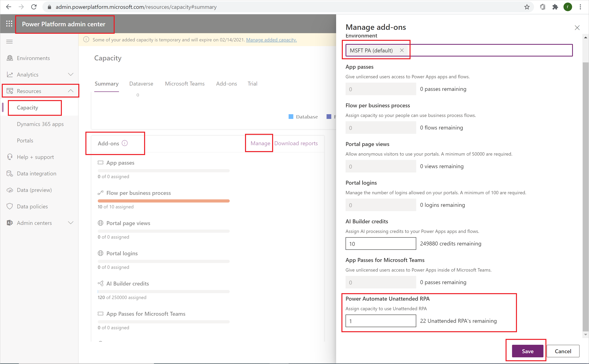Click the hamburger menu icon top-left
The image size is (589, 364).
click(x=9, y=41)
